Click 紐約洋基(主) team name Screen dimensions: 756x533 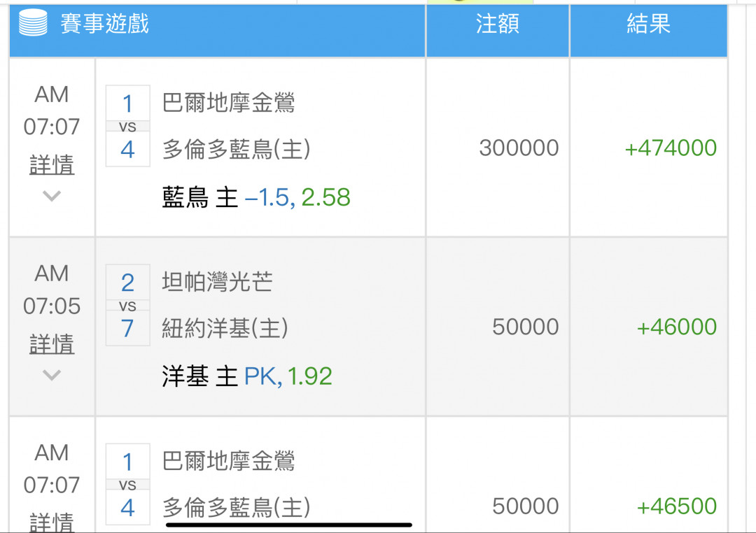pos(225,329)
